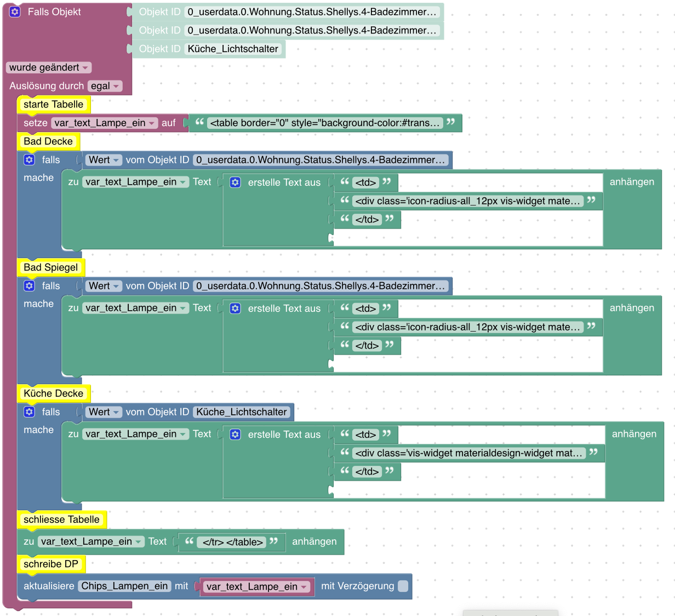Image resolution: width=675 pixels, height=616 pixels.
Task: Open gear on Küche Decke 'erstelle Text aus'
Action: (235, 434)
